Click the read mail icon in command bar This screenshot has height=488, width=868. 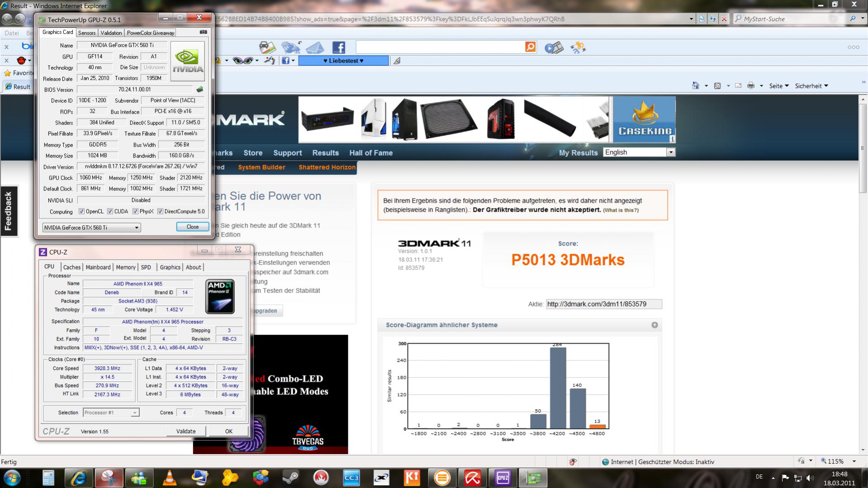738,86
